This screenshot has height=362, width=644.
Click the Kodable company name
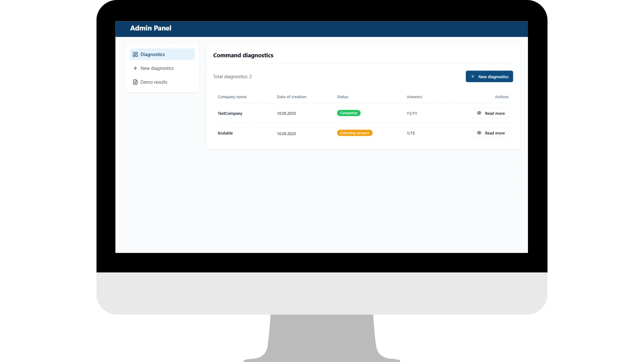pyautogui.click(x=225, y=133)
